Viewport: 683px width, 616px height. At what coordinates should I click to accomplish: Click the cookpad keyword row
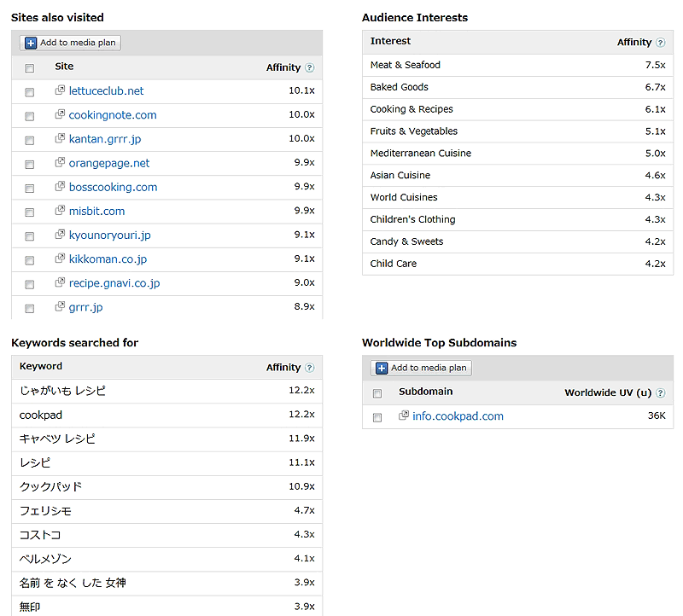(41, 415)
